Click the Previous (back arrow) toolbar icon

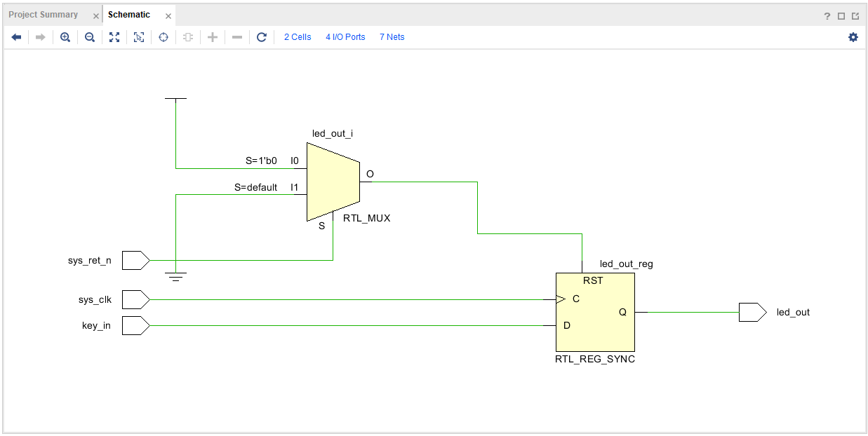pos(17,37)
